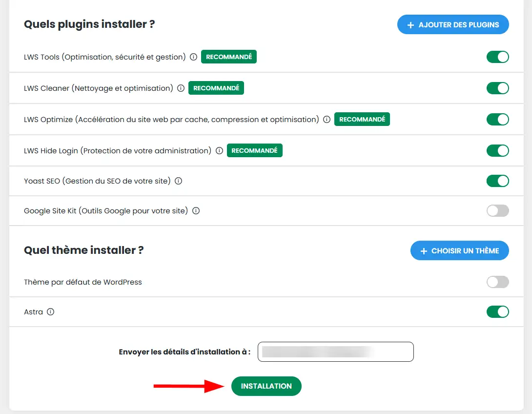Click info icon next to LWS Tools
This screenshot has height=414, width=532.
click(x=193, y=57)
